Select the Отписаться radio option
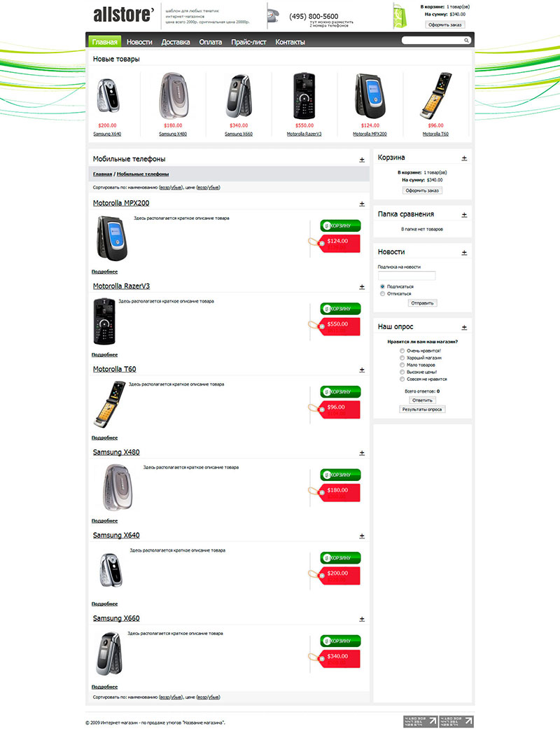The width and height of the screenshot is (560, 738). (x=383, y=293)
